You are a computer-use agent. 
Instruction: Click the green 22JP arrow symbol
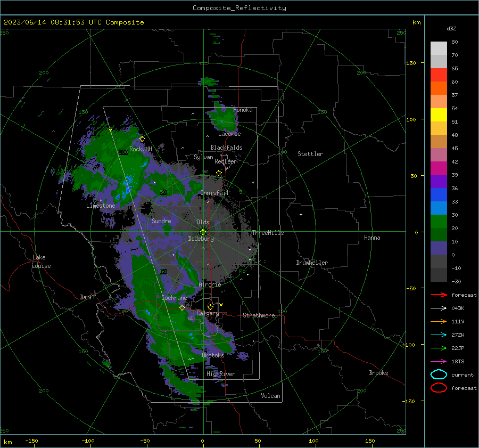439,348
